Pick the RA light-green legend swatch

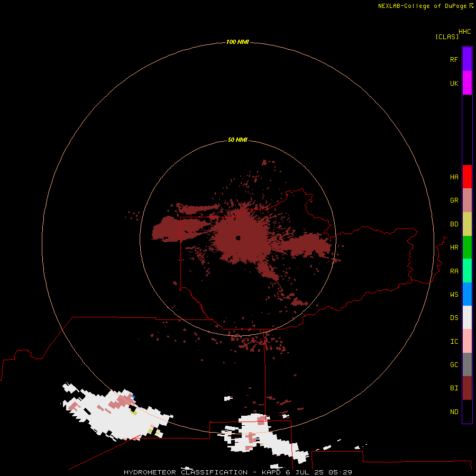(467, 271)
